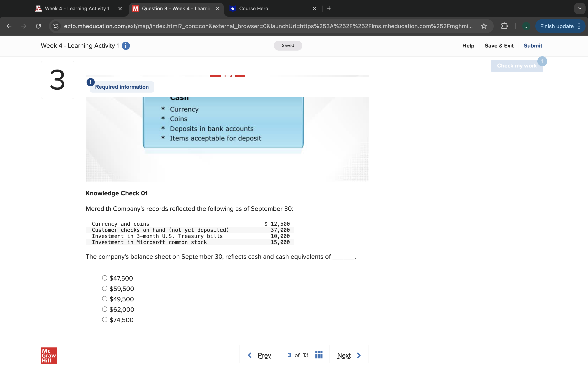
Task: Switch to Week 4 - Learning Activity 1 tab
Action: (x=77, y=9)
